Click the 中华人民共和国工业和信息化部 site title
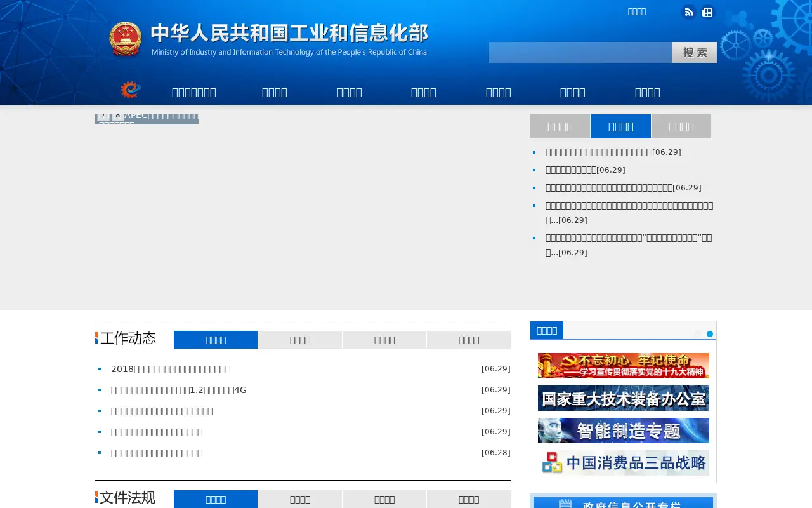Screen dimensions: 812x508 (x=289, y=33)
